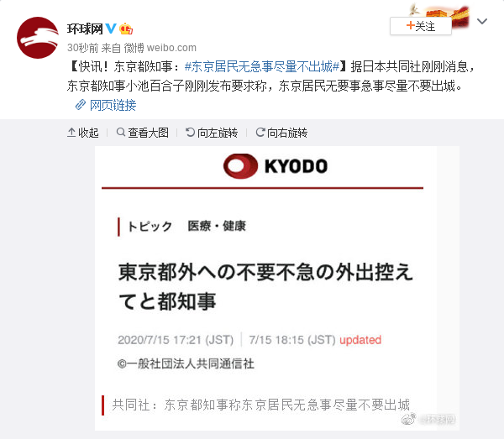The height and width of the screenshot is (439, 504).
Task: Rotate image left using counterclockwise icon
Action: coord(191,132)
